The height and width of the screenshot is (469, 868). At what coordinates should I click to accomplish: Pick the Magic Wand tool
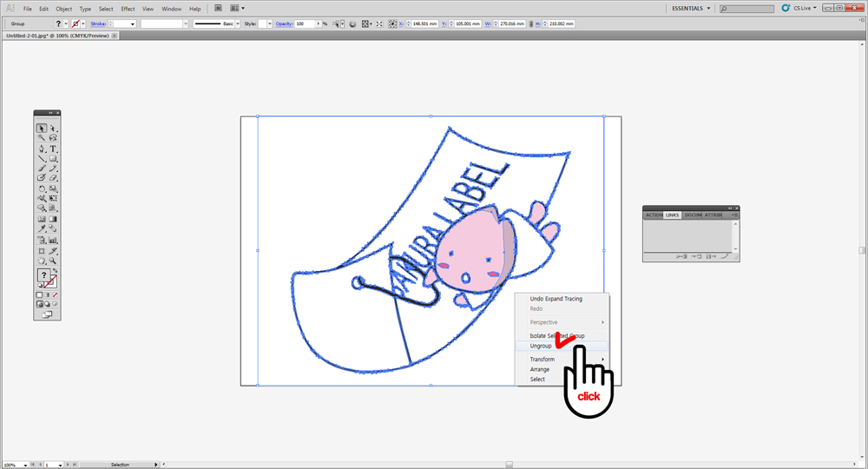click(x=42, y=138)
